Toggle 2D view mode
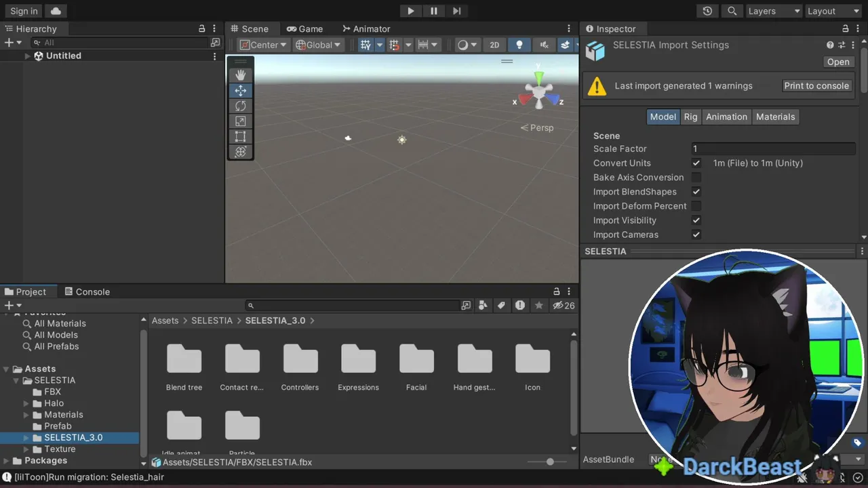This screenshot has width=868, height=488. click(x=494, y=45)
